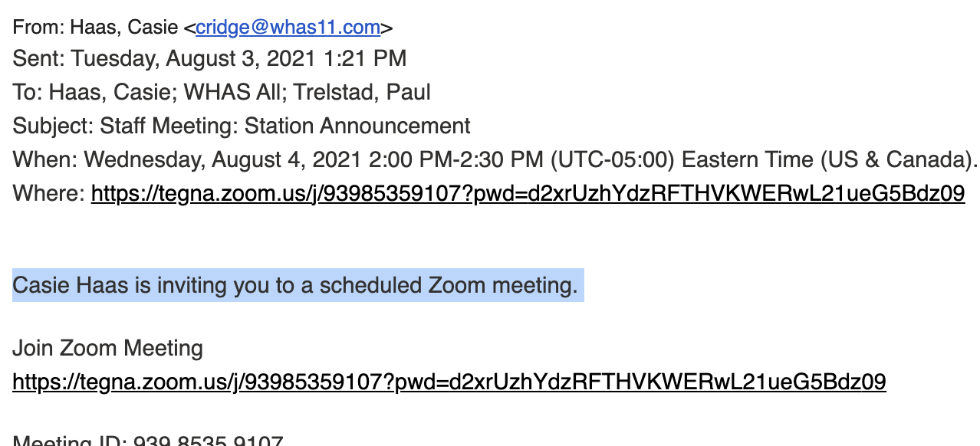Click the "To:" label text

pyautogui.click(x=28, y=93)
